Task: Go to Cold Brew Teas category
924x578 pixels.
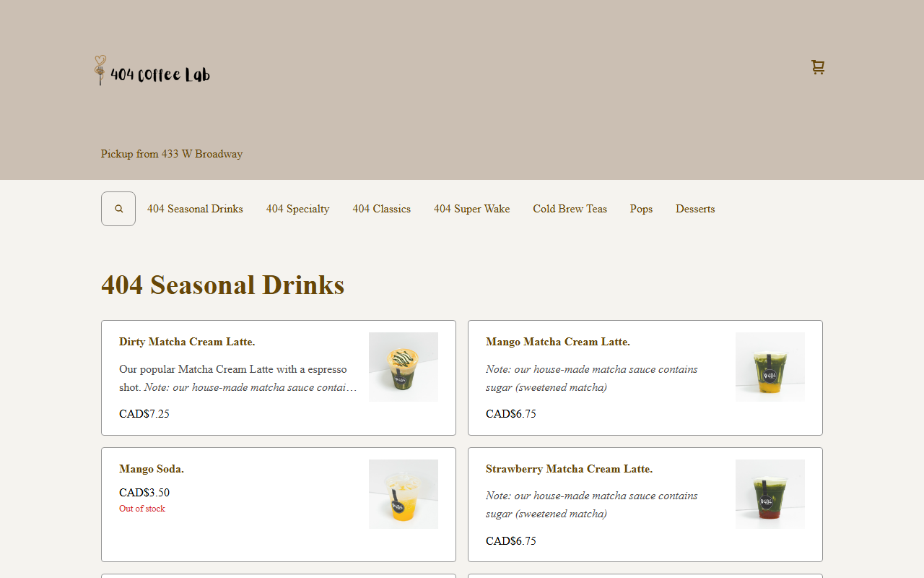Action: tap(570, 209)
